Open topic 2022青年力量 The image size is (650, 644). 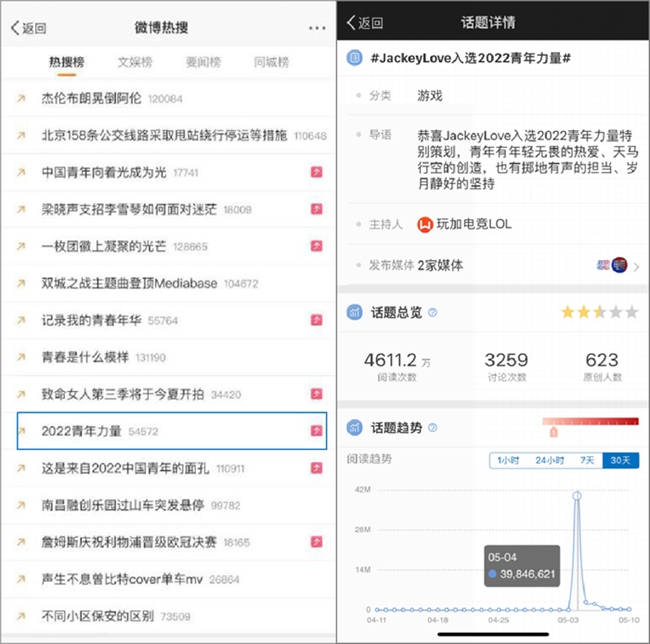tap(172, 431)
